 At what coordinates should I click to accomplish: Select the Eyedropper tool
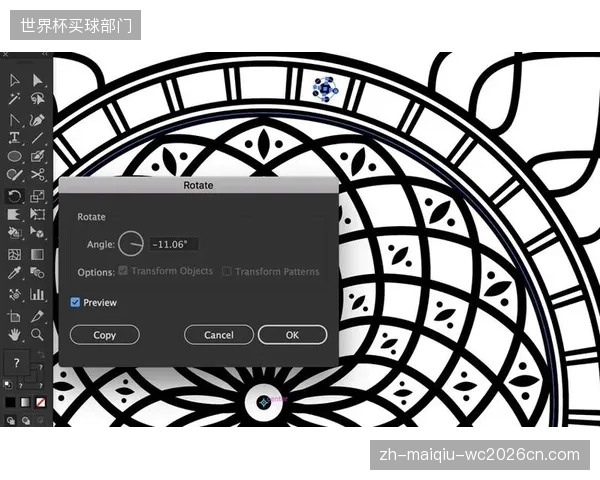pyautogui.click(x=14, y=273)
